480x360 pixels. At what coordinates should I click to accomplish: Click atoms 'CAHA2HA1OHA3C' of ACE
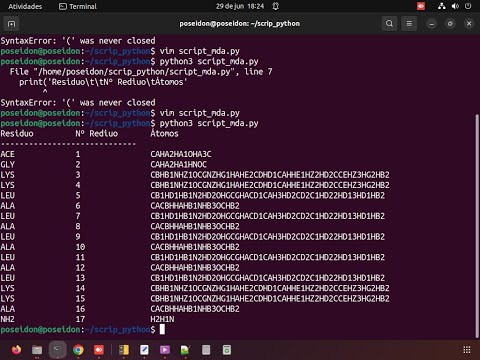pyautogui.click(x=181, y=154)
